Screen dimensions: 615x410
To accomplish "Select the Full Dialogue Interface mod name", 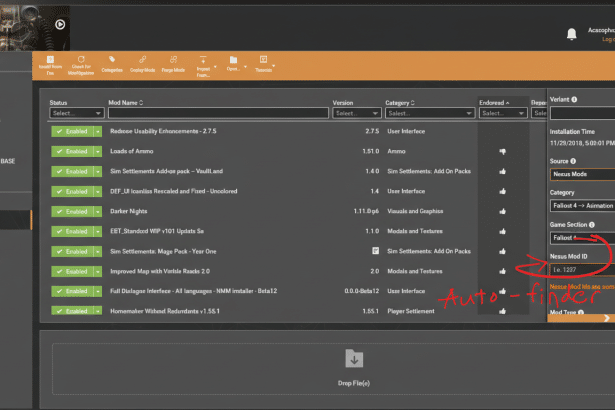I will (193, 291).
